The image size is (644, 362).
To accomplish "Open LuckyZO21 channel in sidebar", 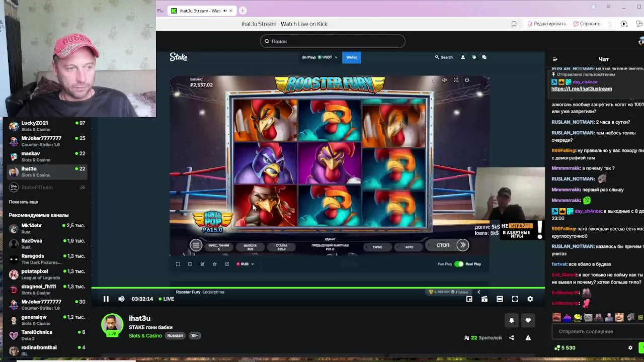I will coord(46,126).
